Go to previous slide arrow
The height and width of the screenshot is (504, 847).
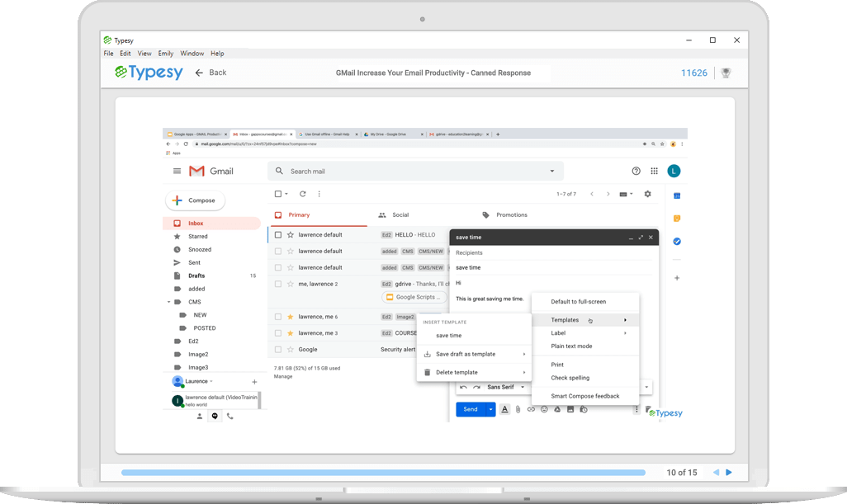[x=716, y=472]
